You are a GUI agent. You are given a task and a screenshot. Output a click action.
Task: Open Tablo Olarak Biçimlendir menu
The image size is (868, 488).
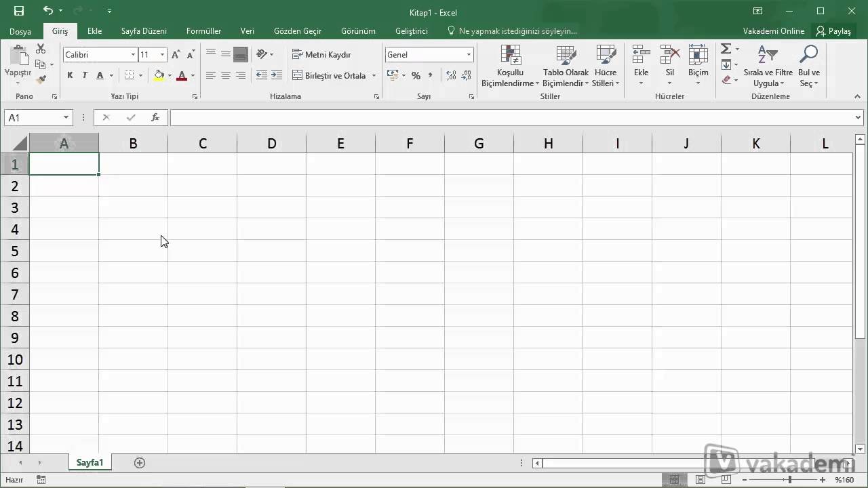point(566,66)
